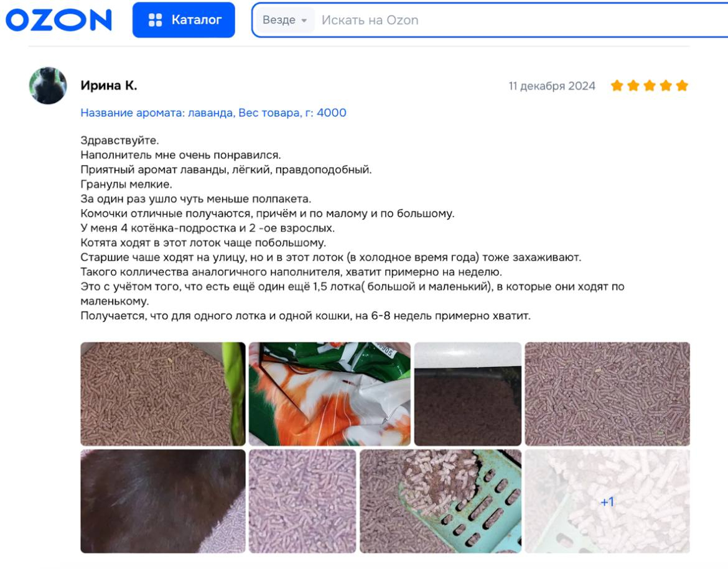The height and width of the screenshot is (569, 728).
Task: Expand the Везде search scope dropdown
Action: 285,20
